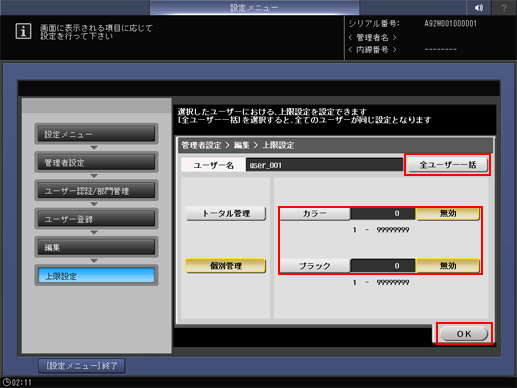Go to 設定メニュー in the left navigation
The width and height of the screenshot is (517, 388).
click(x=96, y=134)
